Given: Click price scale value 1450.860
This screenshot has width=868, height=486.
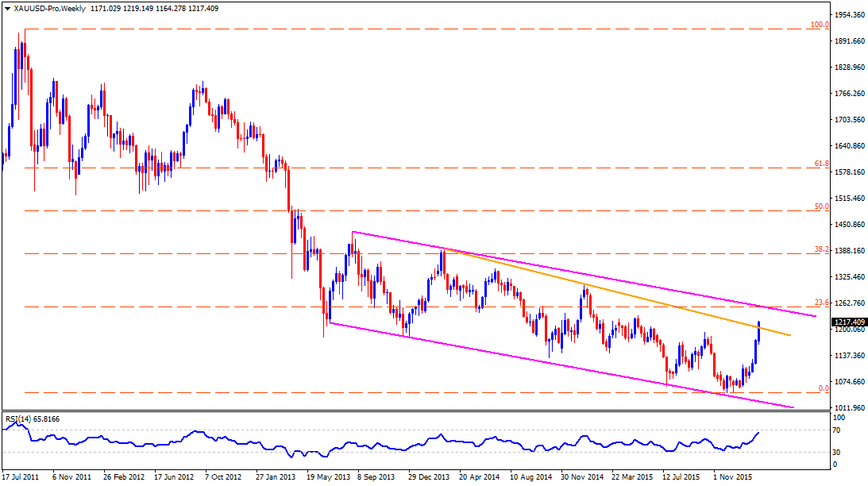Looking at the screenshot, I should (849, 225).
